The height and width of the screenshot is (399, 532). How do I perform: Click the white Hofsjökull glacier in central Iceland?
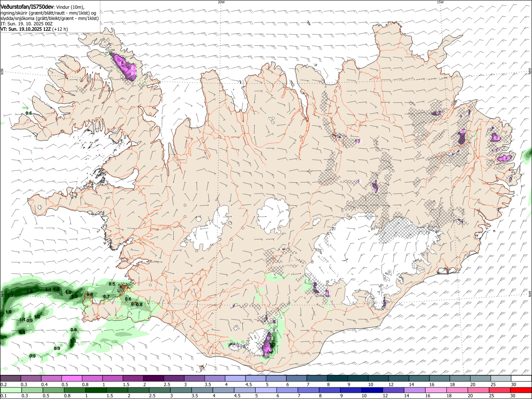coord(273,215)
